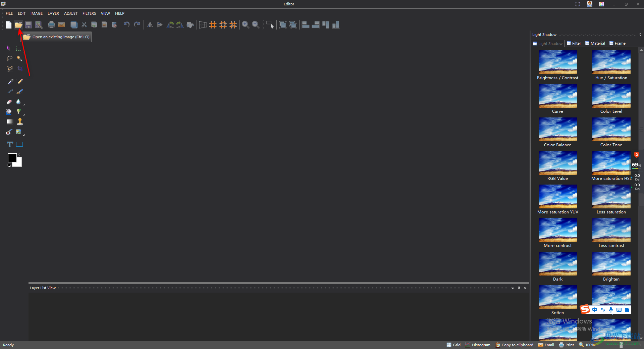
Task: Save the image with the floppy icon
Action: (29, 25)
